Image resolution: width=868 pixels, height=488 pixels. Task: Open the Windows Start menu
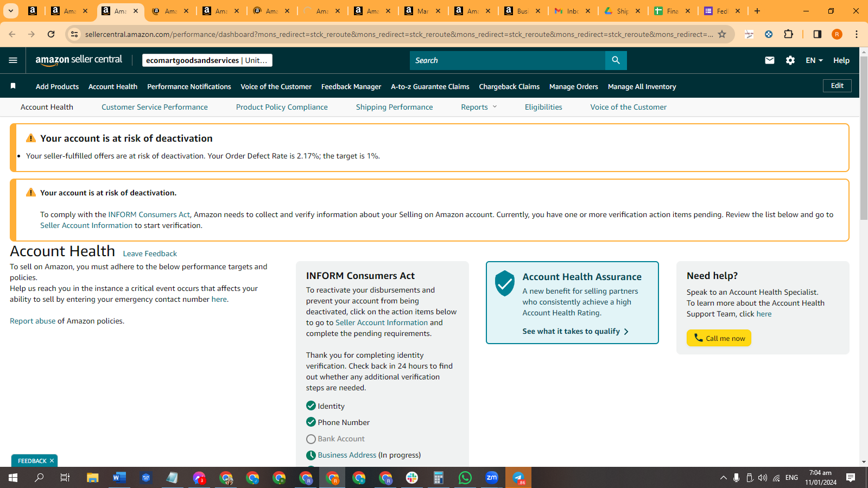(13, 478)
